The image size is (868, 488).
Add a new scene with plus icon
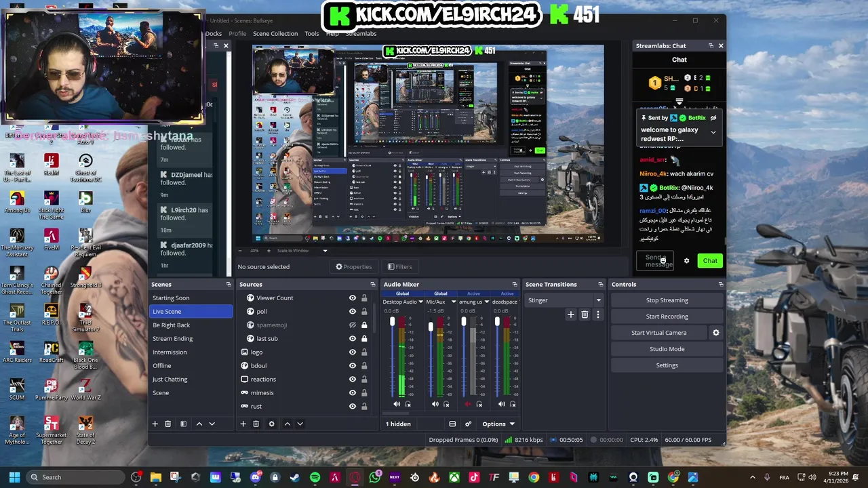point(155,424)
